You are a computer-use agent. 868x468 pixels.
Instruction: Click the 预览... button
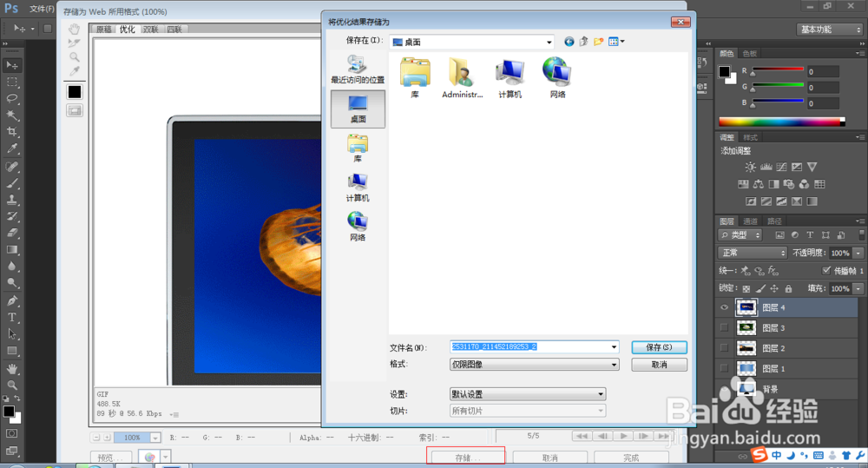point(111,458)
